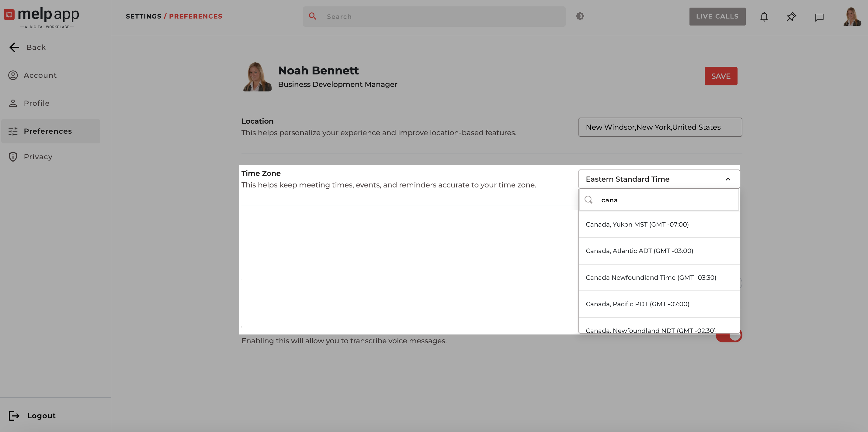Open Preferences settings

click(x=51, y=131)
